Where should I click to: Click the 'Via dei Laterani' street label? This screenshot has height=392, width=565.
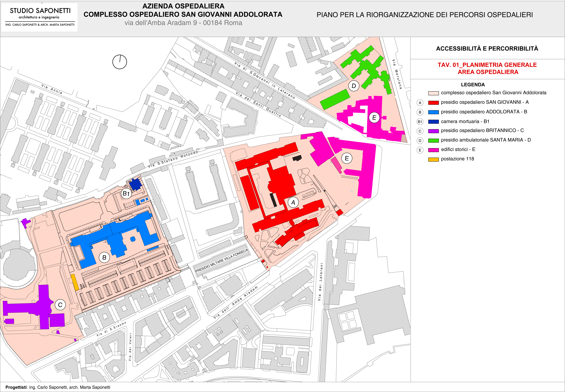(x=320, y=282)
